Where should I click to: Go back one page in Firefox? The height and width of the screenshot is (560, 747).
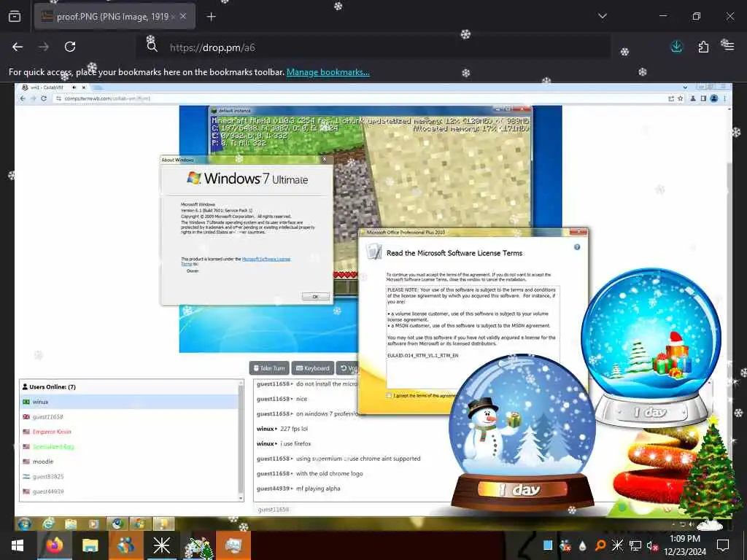point(18,47)
